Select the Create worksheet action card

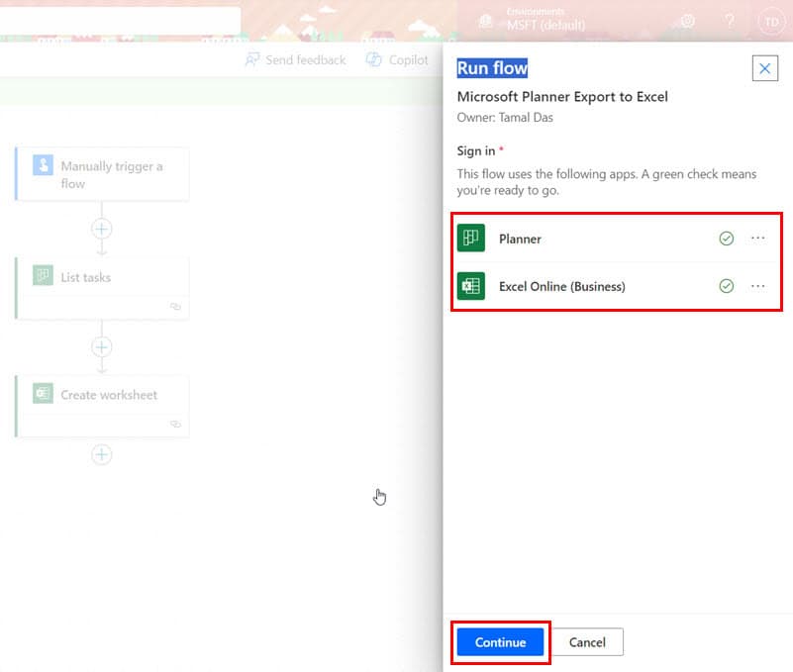103,406
